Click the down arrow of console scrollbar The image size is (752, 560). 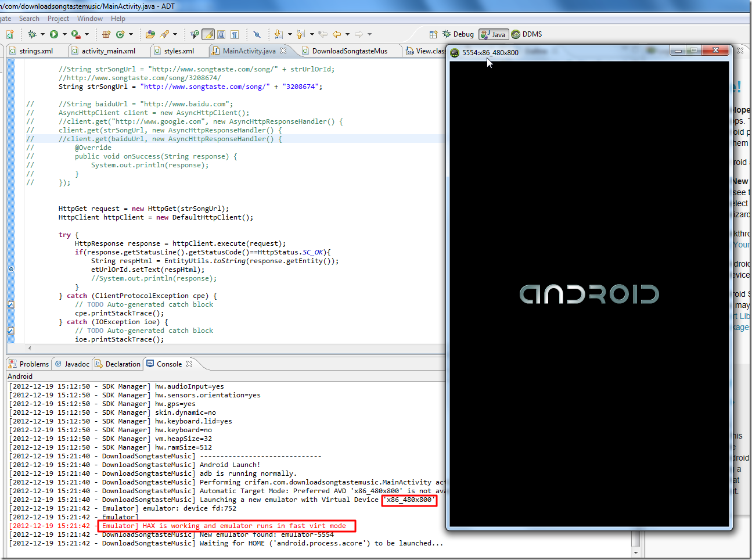pos(636,552)
